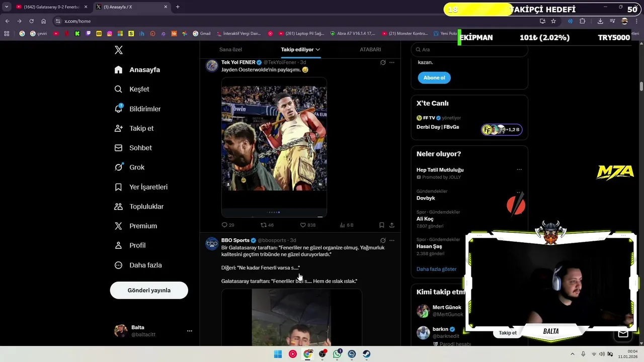
Task: Click Abone ol button
Action: (x=434, y=78)
